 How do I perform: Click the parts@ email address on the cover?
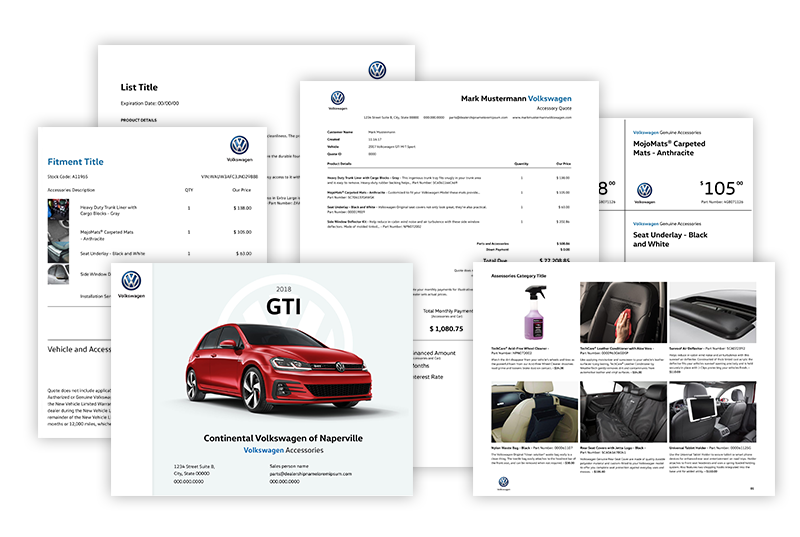click(x=310, y=474)
